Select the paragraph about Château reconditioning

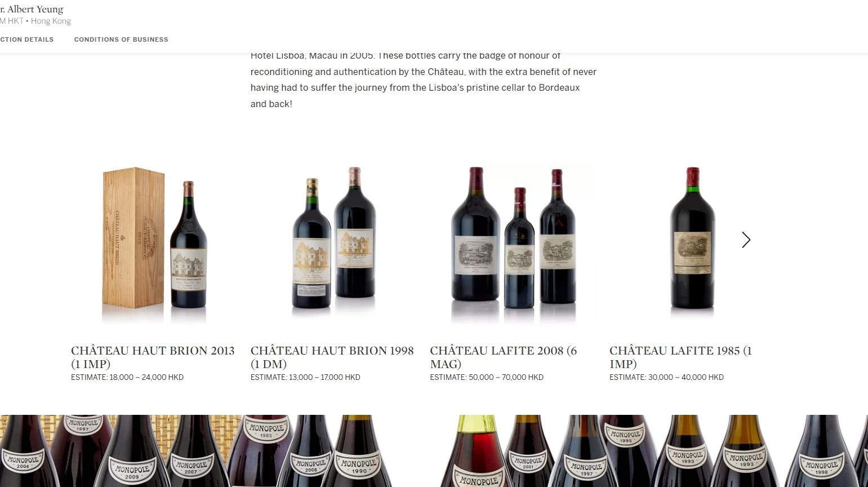tap(424, 79)
